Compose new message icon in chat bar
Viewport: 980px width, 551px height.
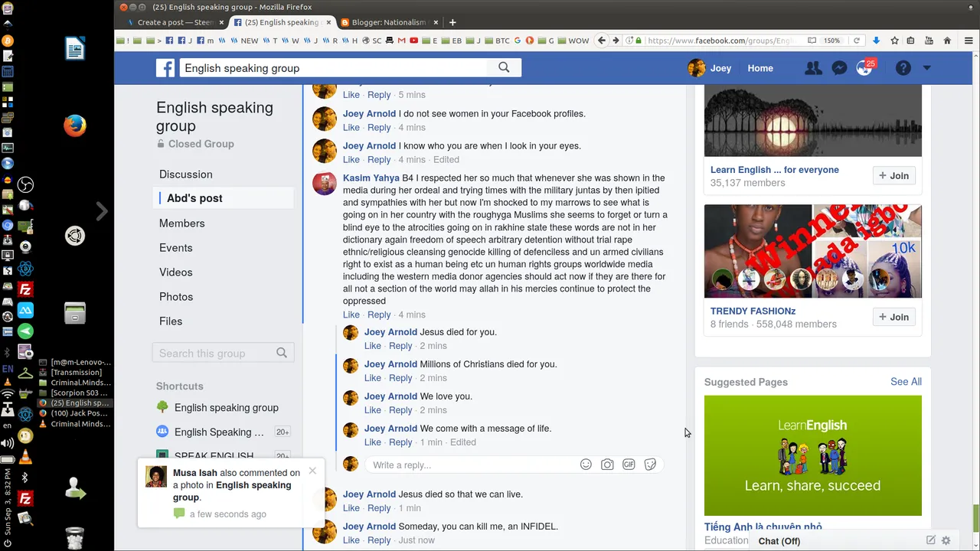coord(931,540)
